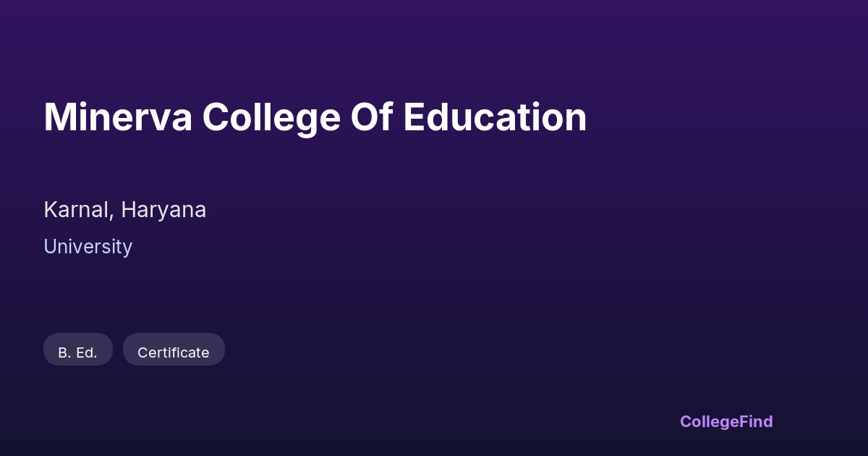Click the College part of CollegeFind
Image resolution: width=868 pixels, height=456 pixels.
tap(710, 421)
